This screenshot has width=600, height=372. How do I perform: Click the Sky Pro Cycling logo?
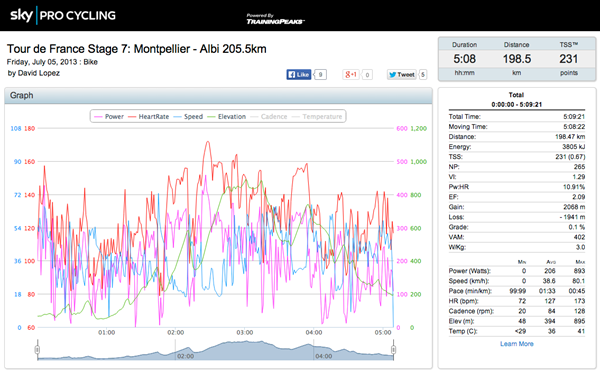tap(63, 15)
